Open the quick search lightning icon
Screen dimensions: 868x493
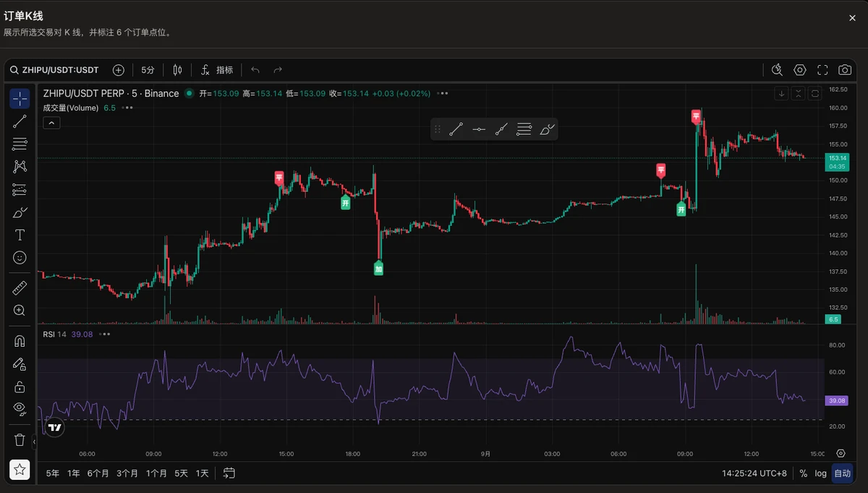777,70
